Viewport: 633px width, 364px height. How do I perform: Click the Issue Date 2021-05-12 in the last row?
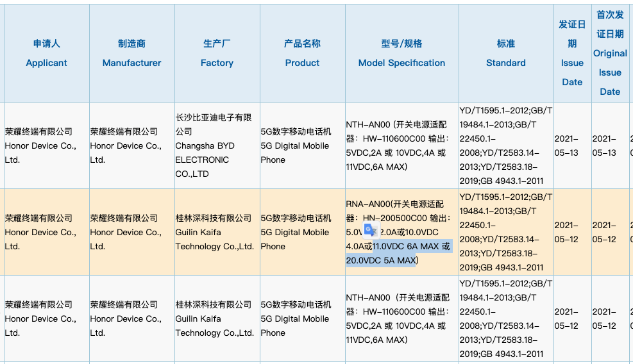coord(572,318)
